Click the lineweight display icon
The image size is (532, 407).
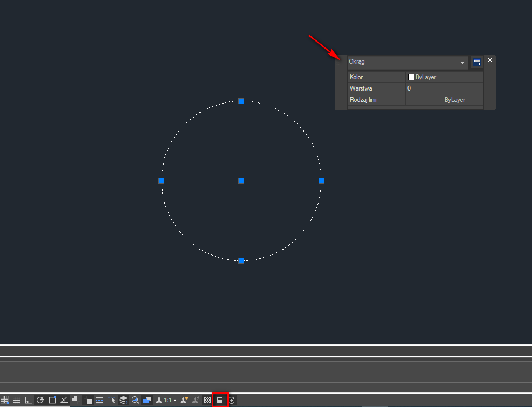[100, 400]
